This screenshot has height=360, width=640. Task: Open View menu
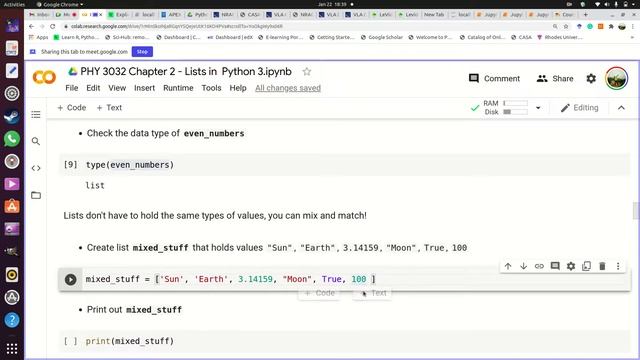[117, 88]
